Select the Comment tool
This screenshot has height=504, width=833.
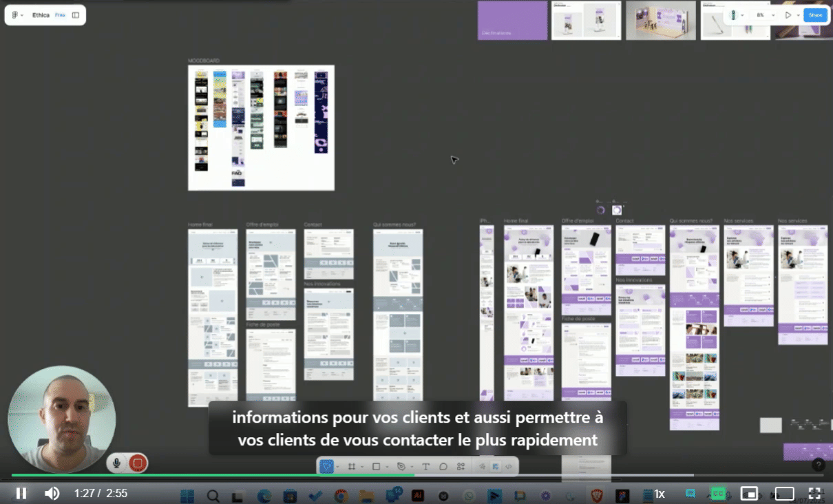pos(443,466)
